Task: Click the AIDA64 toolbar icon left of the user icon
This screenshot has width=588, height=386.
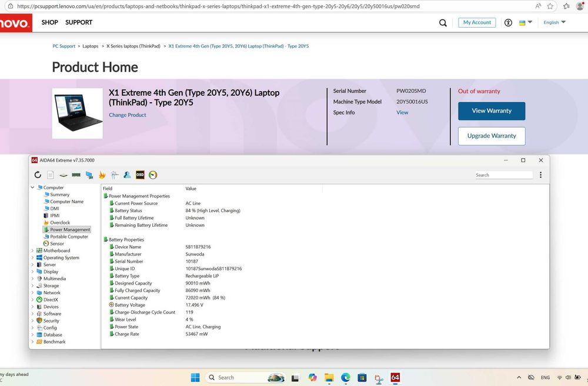Action: [115, 174]
